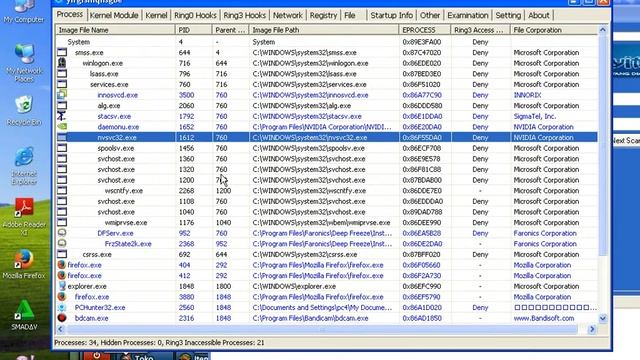Click the SigmaTel, Inc. corporation cell

point(535,116)
